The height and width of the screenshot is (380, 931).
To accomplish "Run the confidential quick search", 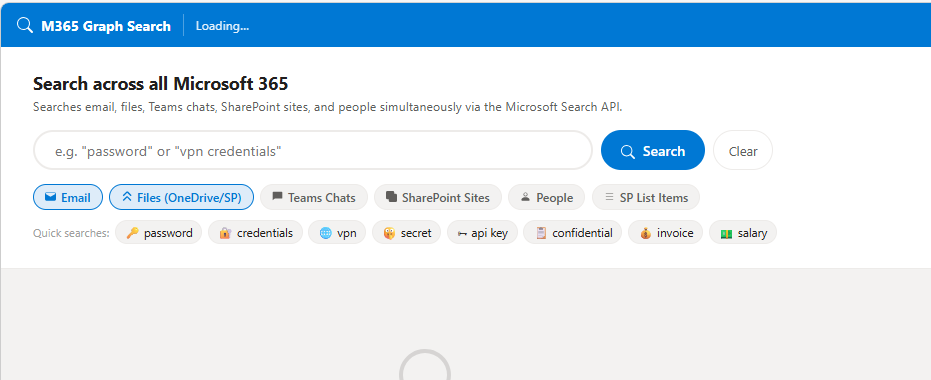I will 572,232.
